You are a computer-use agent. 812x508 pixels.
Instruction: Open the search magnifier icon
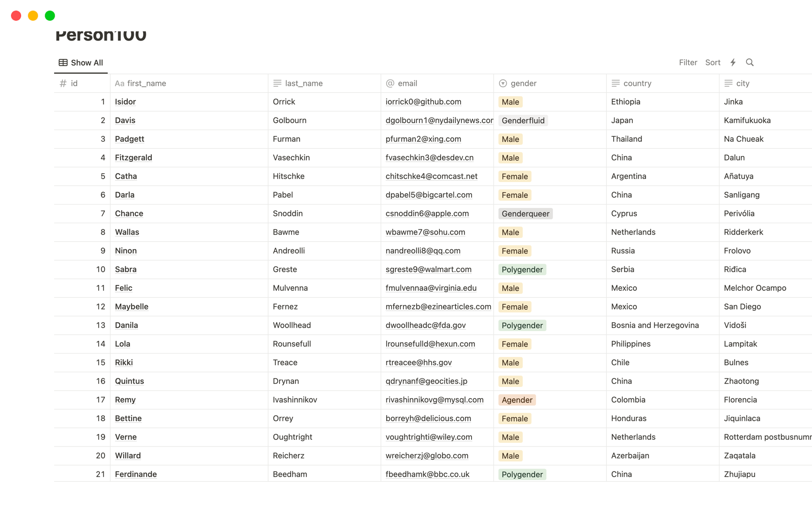[x=749, y=63]
